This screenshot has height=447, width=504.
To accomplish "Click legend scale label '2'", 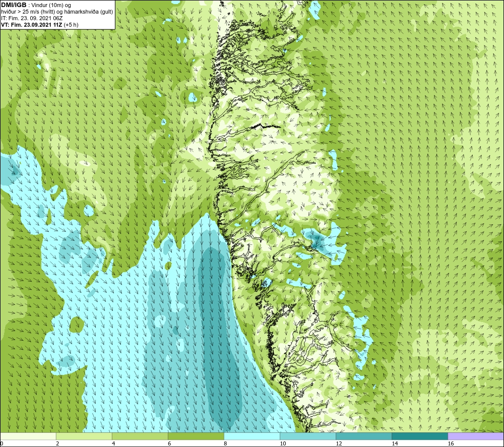I will (x=57, y=443).
